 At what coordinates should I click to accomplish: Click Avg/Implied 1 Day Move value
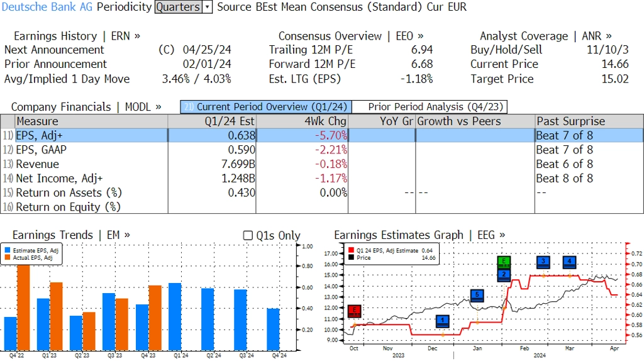click(196, 79)
